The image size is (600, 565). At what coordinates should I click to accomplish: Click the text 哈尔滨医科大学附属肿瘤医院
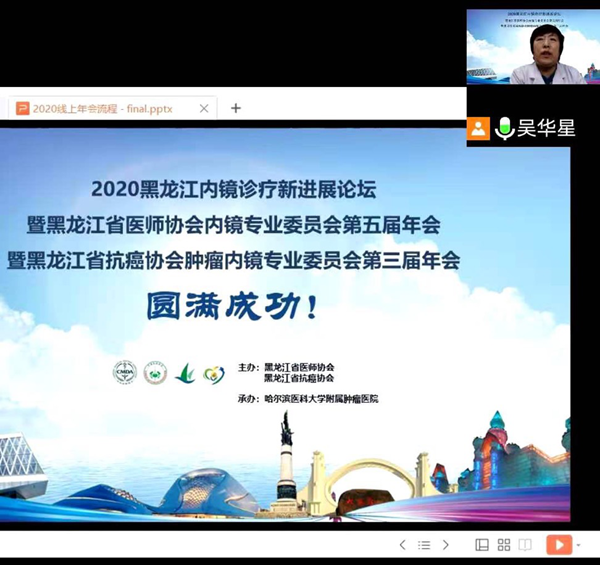pyautogui.click(x=321, y=399)
